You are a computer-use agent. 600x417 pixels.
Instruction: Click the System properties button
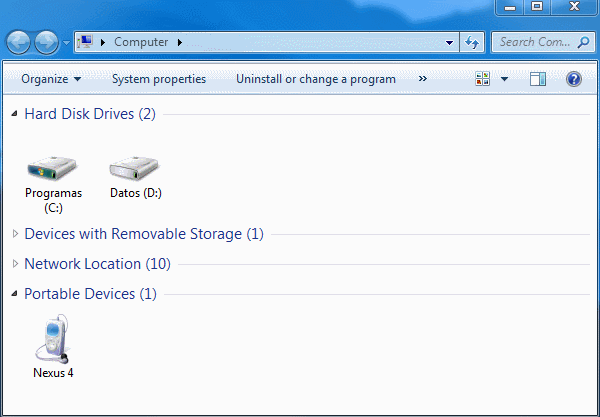(159, 79)
